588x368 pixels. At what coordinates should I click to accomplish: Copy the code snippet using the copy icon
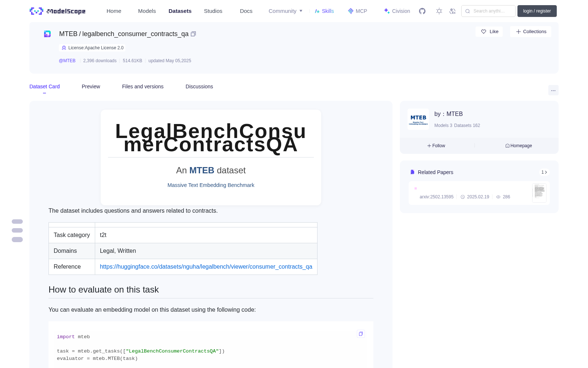(x=361, y=334)
